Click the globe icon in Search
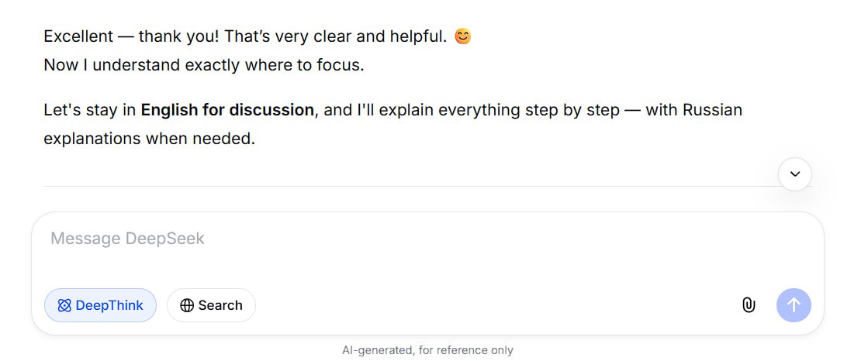 [x=186, y=305]
